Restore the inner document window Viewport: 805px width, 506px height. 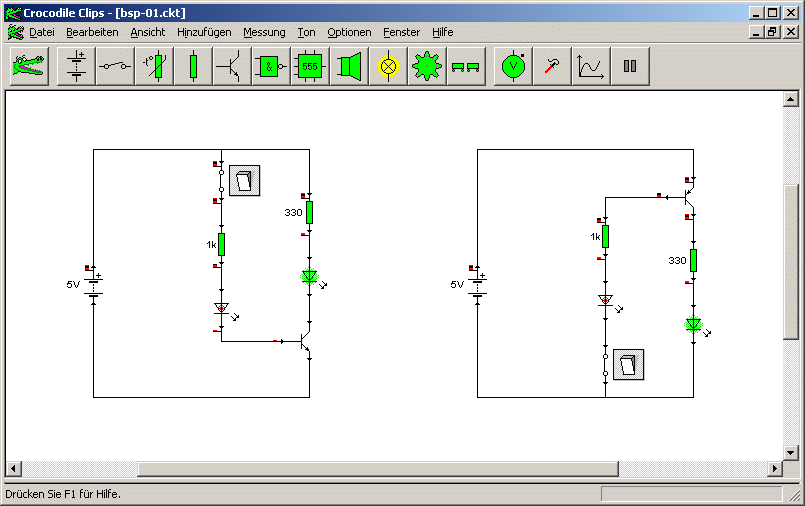point(773,32)
